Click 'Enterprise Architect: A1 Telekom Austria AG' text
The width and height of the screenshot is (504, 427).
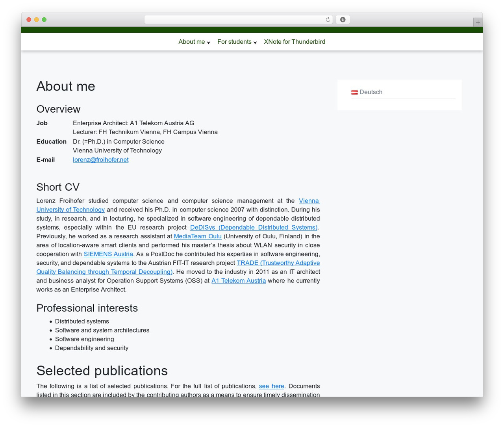pos(133,123)
